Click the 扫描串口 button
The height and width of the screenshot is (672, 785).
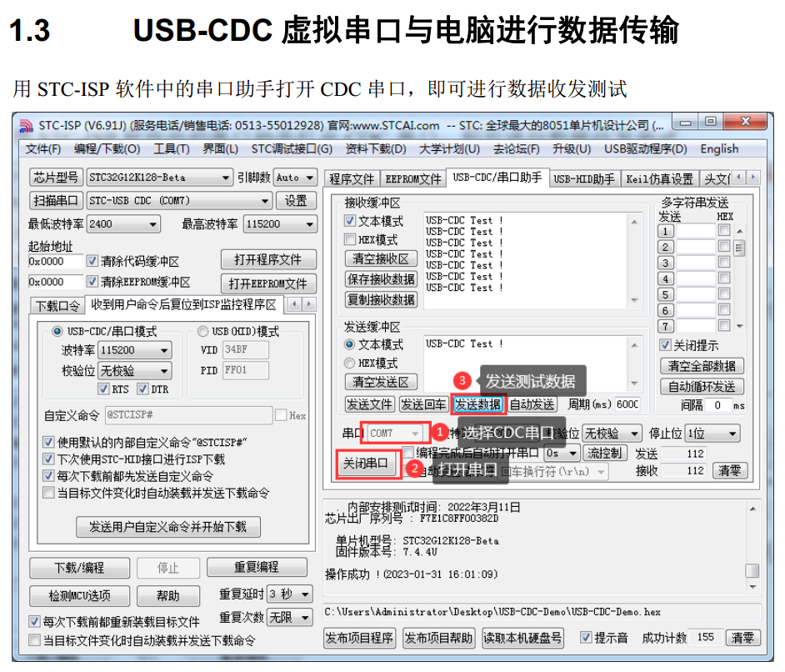tap(56, 201)
